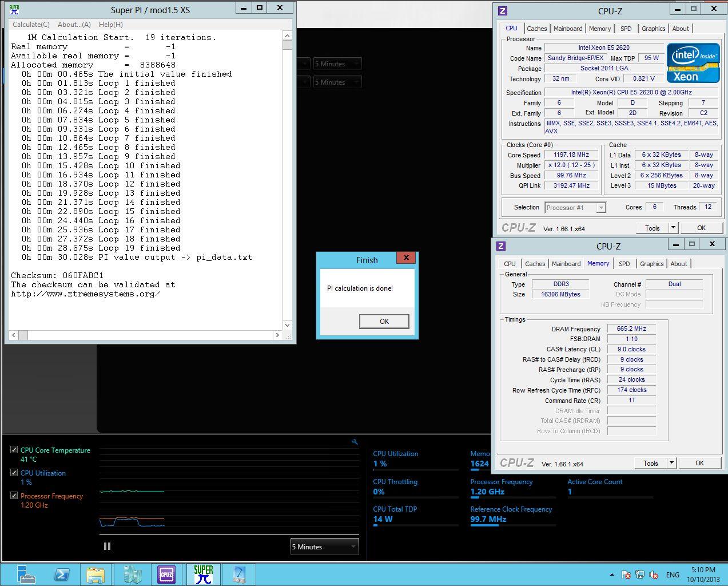The height and width of the screenshot is (586, 728).
Task: Click OK in the Finish dialog
Action: [x=384, y=321]
